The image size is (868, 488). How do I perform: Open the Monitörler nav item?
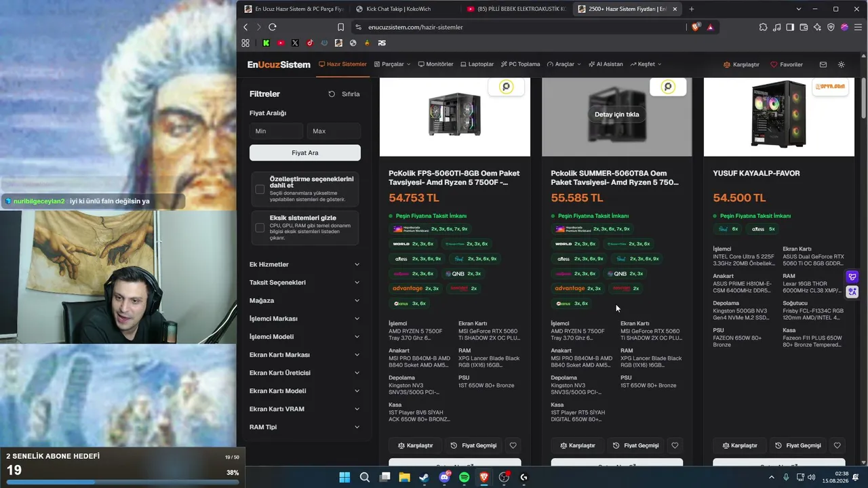(x=435, y=64)
